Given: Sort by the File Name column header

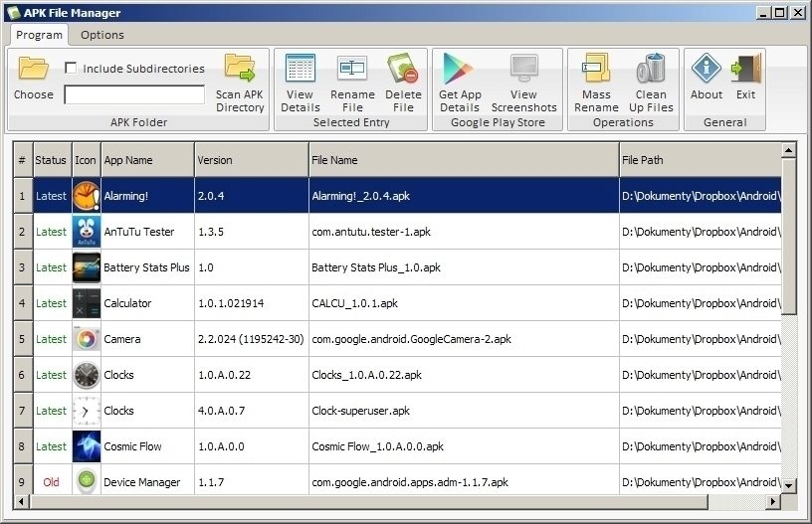Looking at the screenshot, I should [464, 160].
